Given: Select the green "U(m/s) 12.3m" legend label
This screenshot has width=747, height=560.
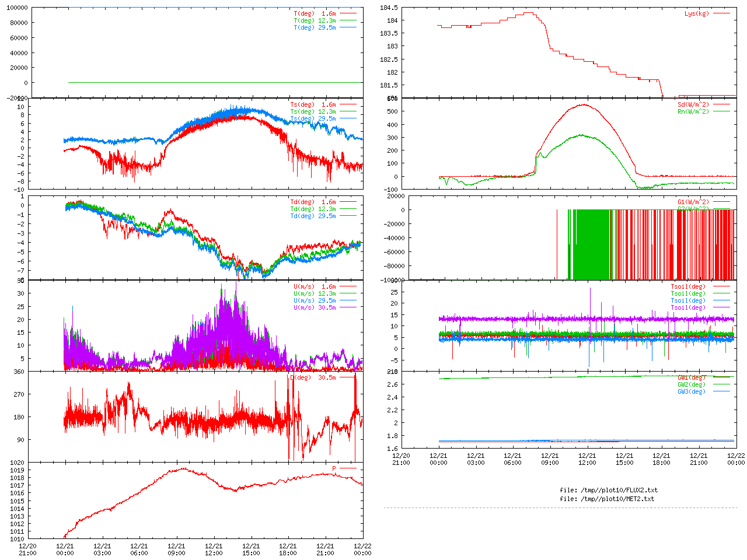Looking at the screenshot, I should (315, 293).
